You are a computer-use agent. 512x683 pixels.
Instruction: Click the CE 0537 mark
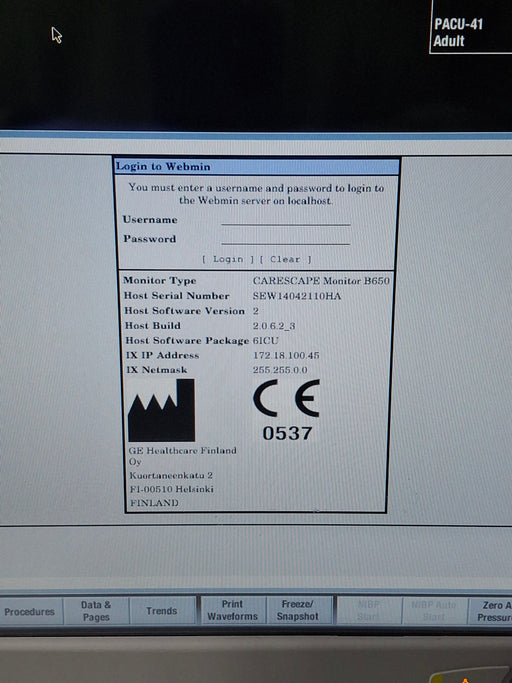coord(286,410)
